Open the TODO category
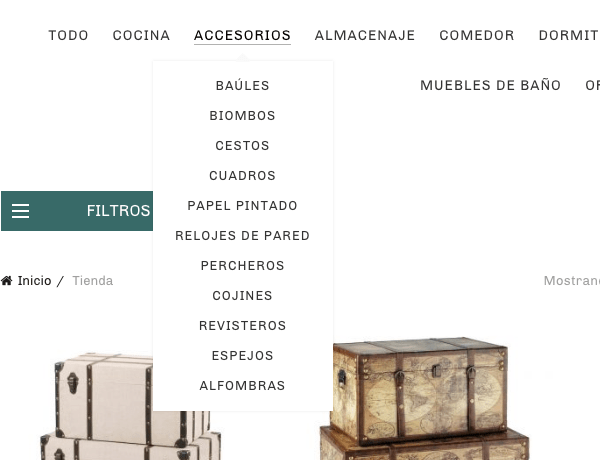This screenshot has height=460, width=600. pos(68,35)
